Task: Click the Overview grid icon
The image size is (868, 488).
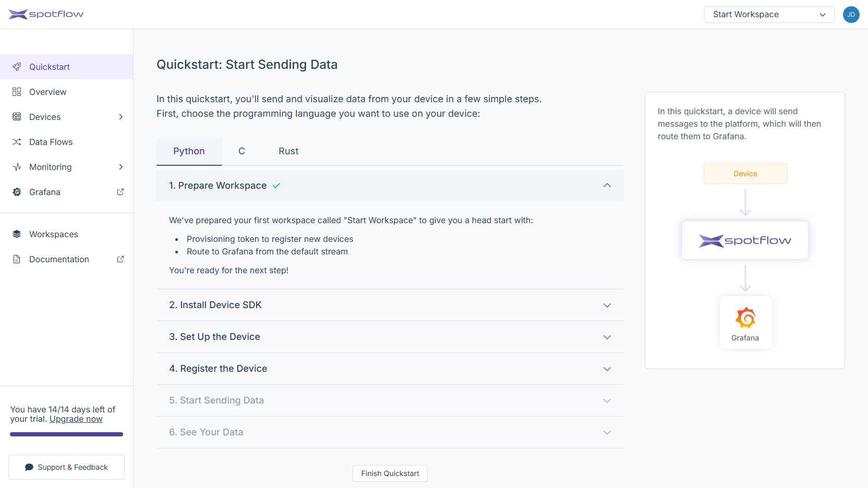Action: (17, 92)
